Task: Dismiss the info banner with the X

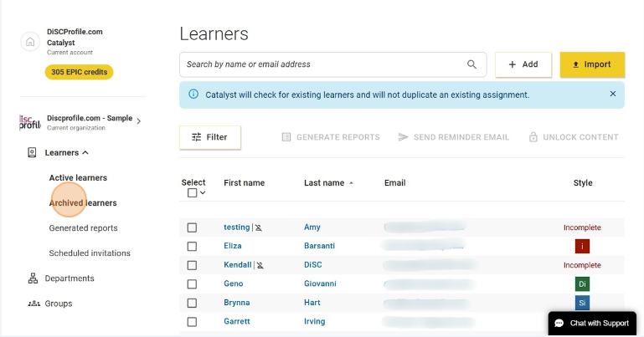Action: [613, 94]
